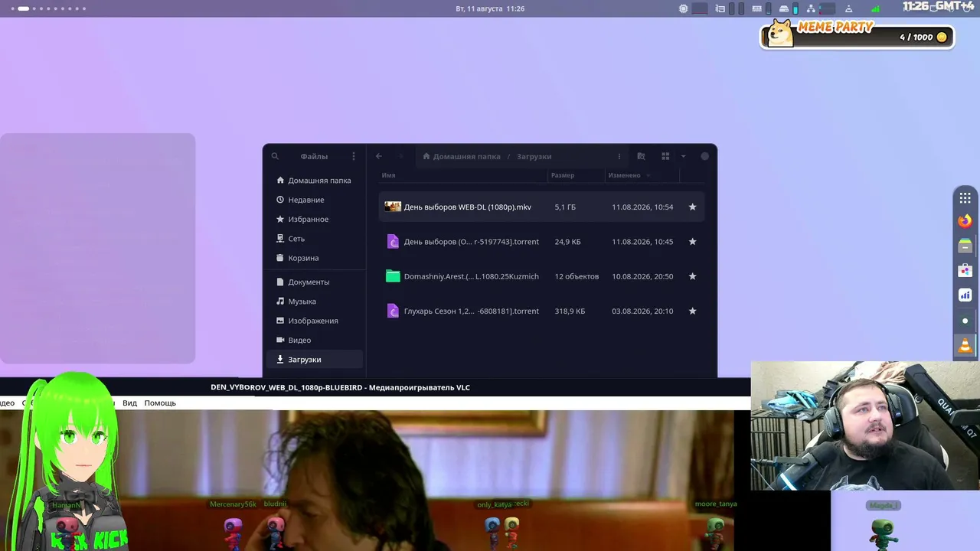Viewport: 980px width, 551px height.
Task: Select the День выборов torrent file
Action: (x=541, y=242)
